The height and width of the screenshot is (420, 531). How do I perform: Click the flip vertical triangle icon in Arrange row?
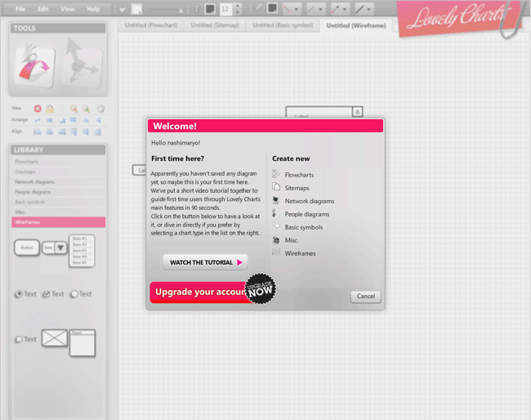(86, 120)
